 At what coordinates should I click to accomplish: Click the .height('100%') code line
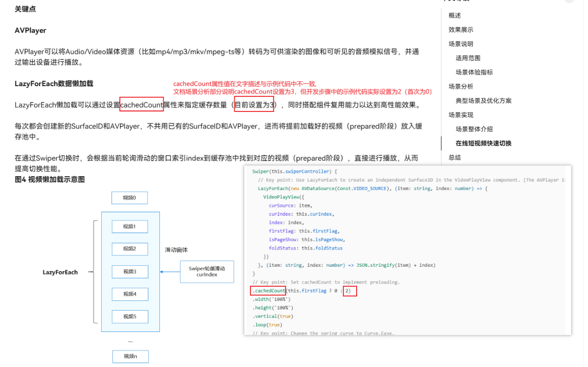point(273,308)
